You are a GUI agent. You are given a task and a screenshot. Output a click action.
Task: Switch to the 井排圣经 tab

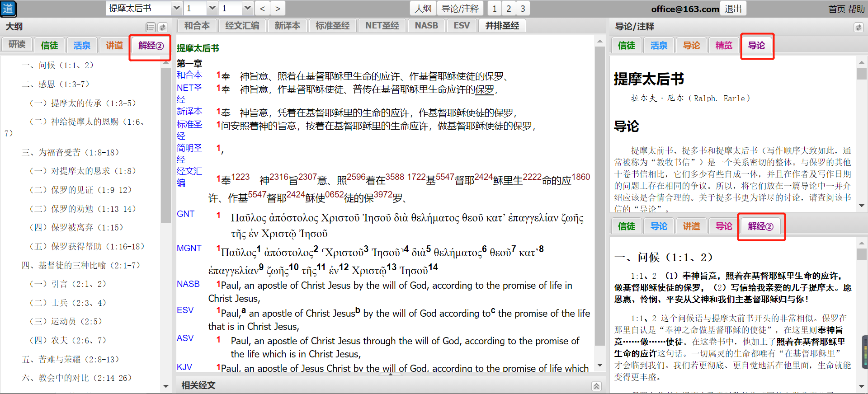pos(502,26)
